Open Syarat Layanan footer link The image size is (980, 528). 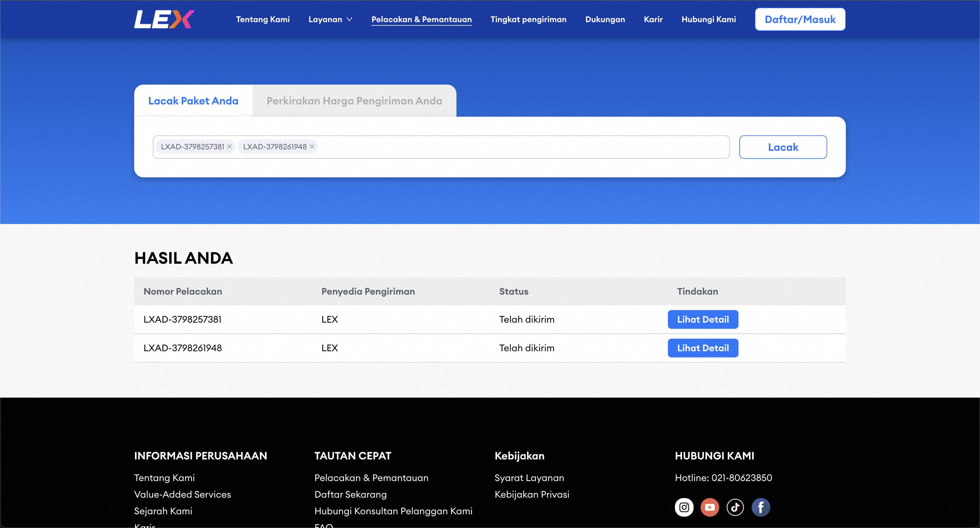pyautogui.click(x=529, y=478)
